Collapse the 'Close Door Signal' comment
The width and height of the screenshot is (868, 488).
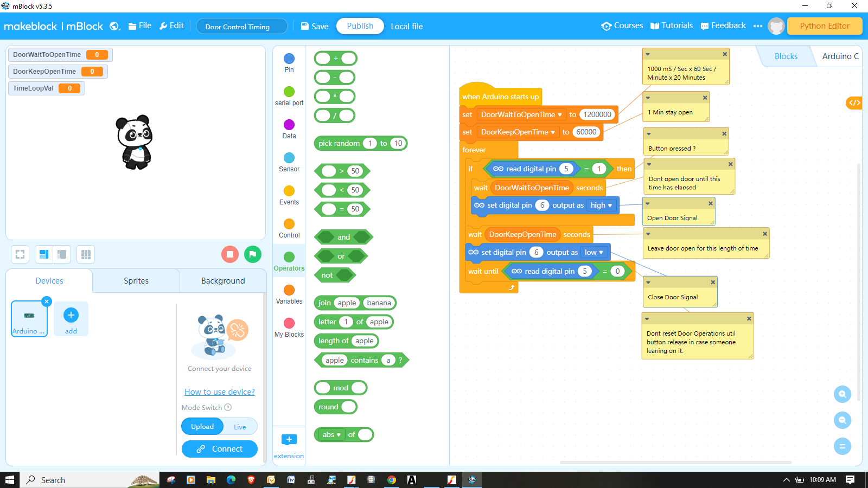point(648,282)
